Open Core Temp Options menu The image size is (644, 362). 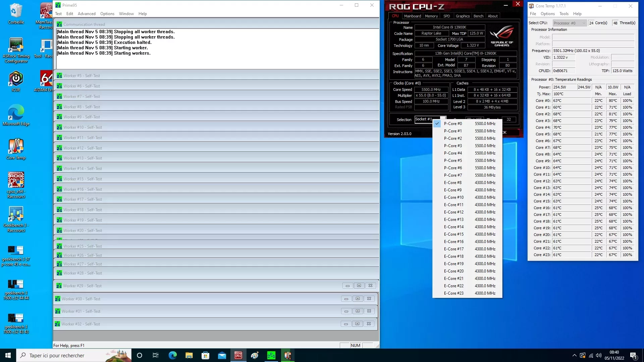pos(548,14)
